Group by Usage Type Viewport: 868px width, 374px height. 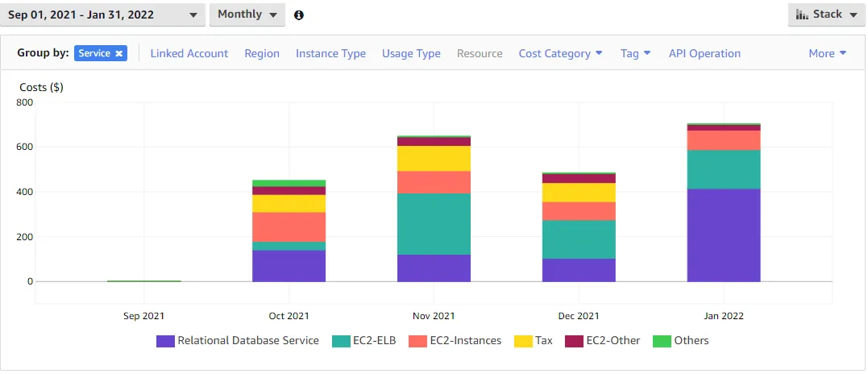click(411, 54)
